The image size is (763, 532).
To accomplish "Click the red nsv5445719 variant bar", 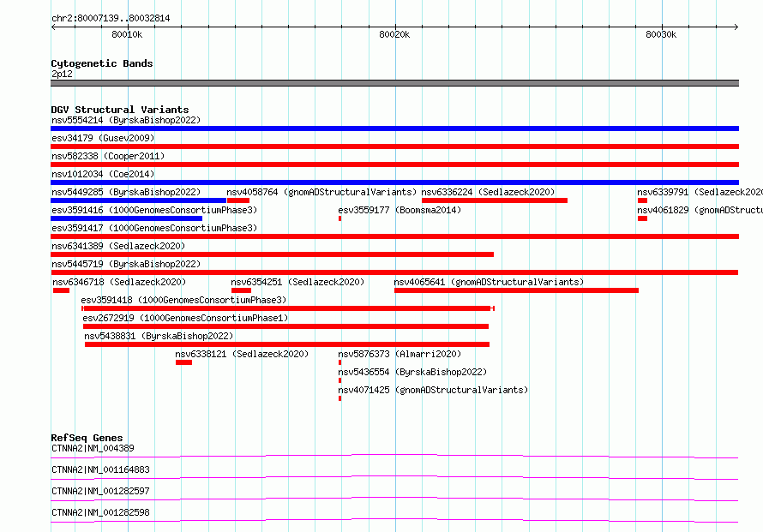I will pyautogui.click(x=394, y=272).
